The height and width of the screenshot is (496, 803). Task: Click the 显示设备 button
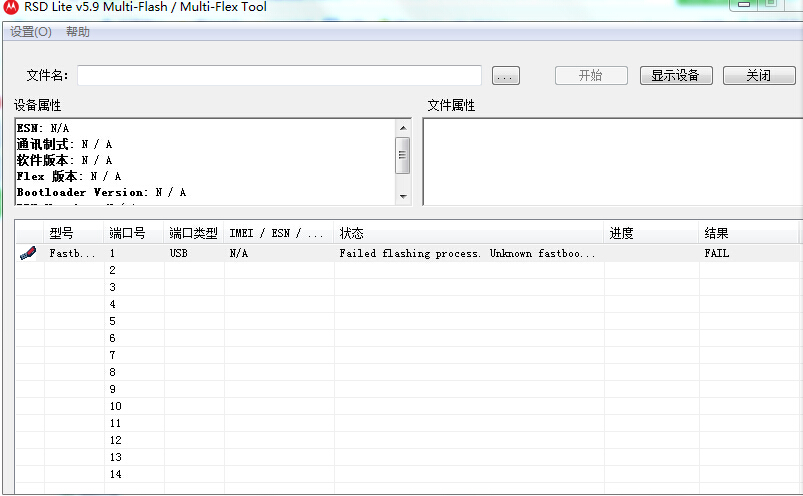point(676,76)
